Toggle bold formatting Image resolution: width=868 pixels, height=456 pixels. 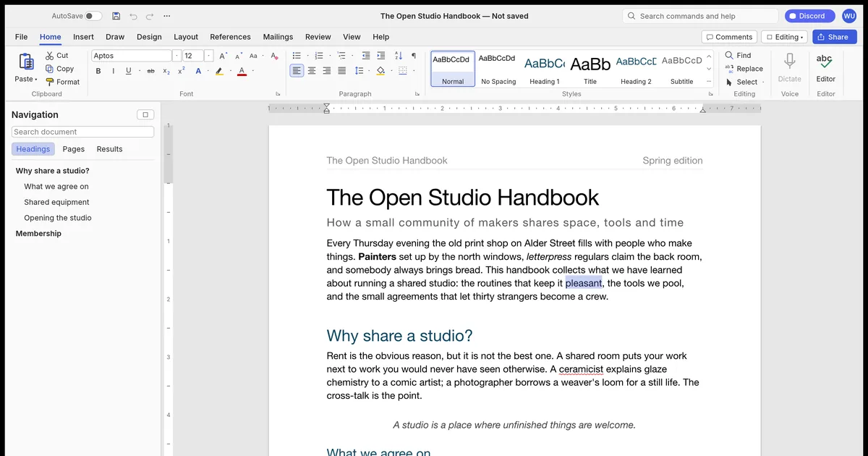click(x=98, y=71)
